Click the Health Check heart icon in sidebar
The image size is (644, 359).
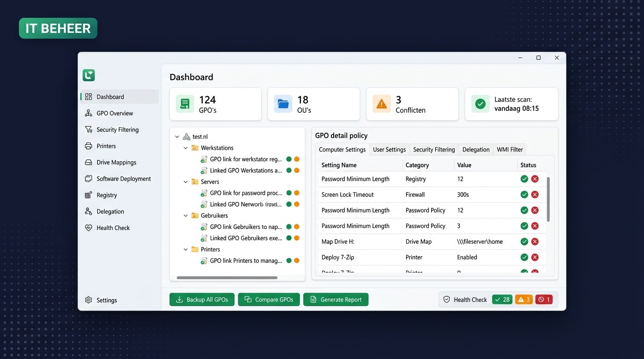(x=88, y=228)
